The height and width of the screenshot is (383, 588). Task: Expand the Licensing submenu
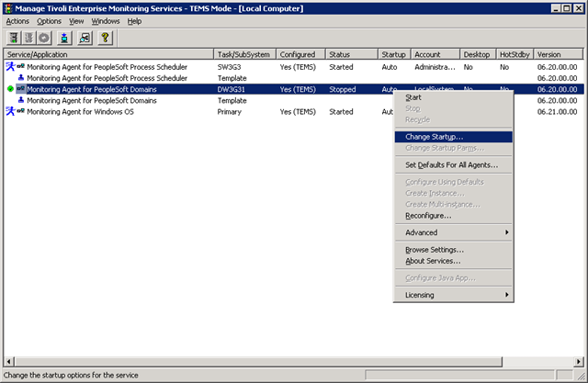click(x=453, y=295)
